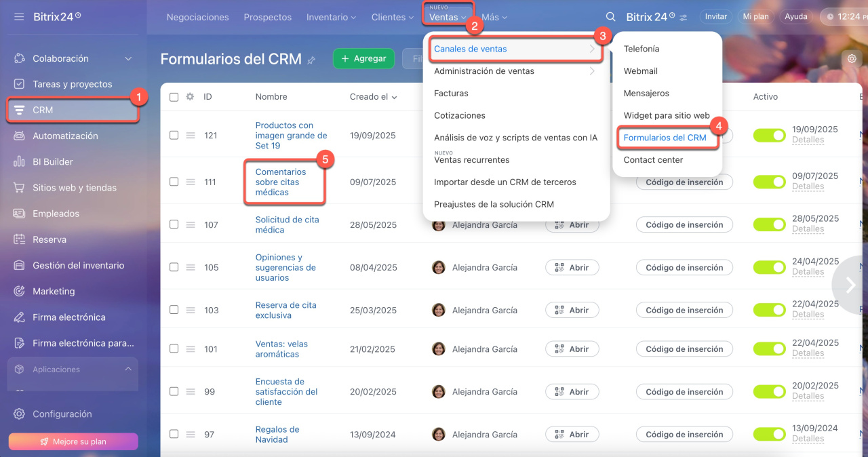Screen dimensions: 868x457
Task: Expand the Inventario dropdown in top navigation
Action: tap(333, 18)
